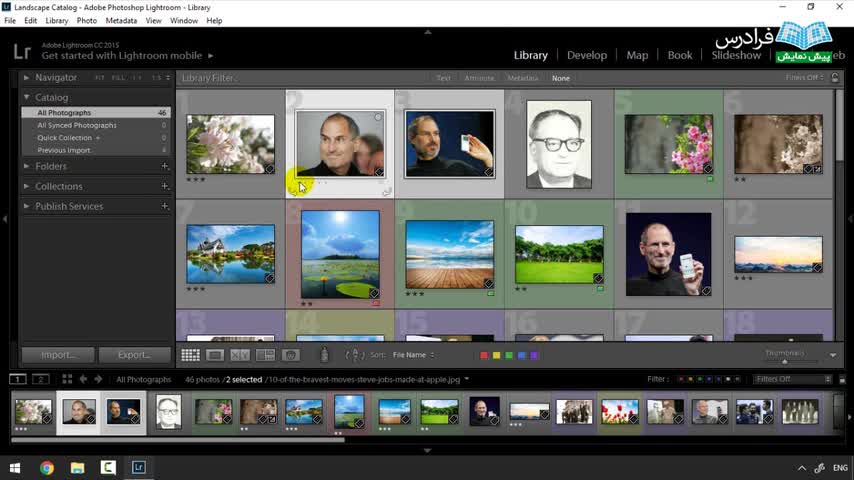Screen dimensions: 854x480
Task: Select the Painter spray can tool
Action: (x=324, y=355)
